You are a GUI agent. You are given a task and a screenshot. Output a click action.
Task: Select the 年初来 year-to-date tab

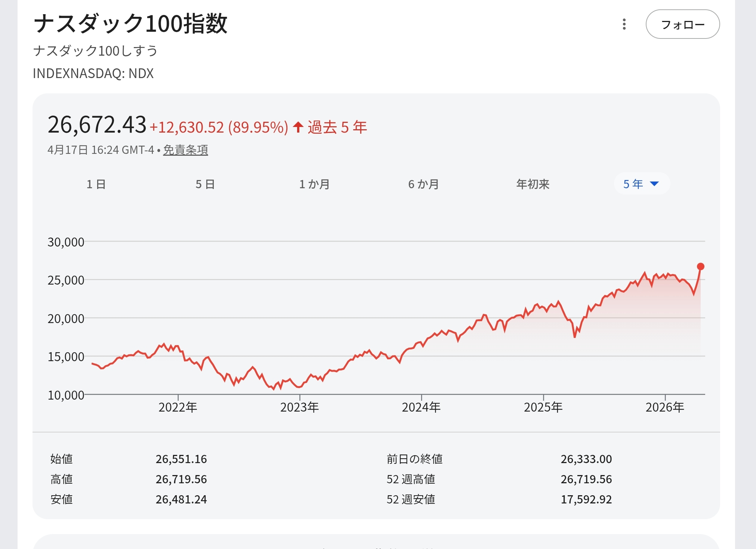533,184
